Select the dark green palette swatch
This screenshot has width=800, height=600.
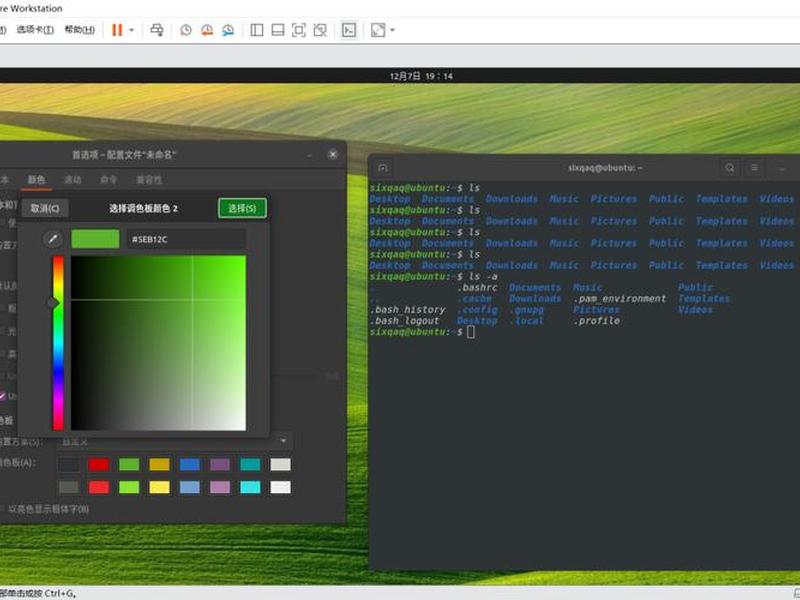[x=129, y=464]
